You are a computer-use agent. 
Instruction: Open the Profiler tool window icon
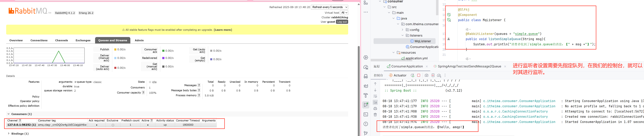tap(366, 67)
